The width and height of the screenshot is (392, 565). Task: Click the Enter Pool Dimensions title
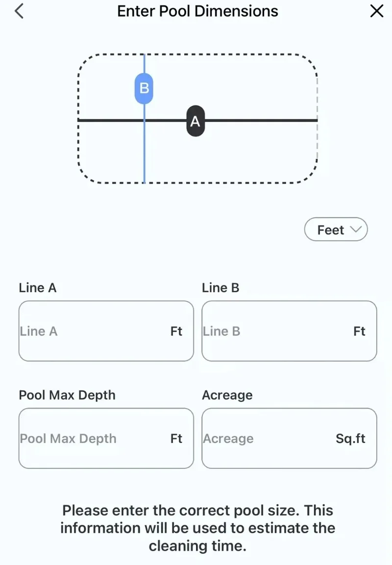click(197, 11)
